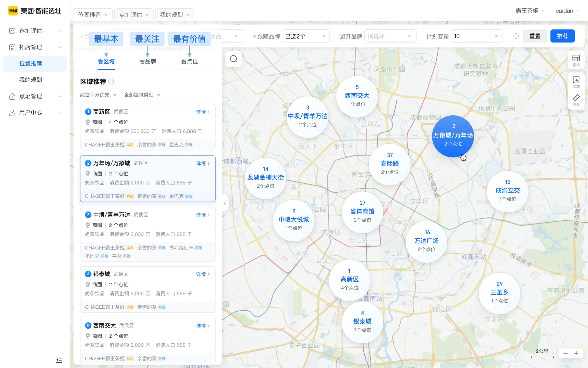Expand the 点址管理 sidebar section

(60, 96)
